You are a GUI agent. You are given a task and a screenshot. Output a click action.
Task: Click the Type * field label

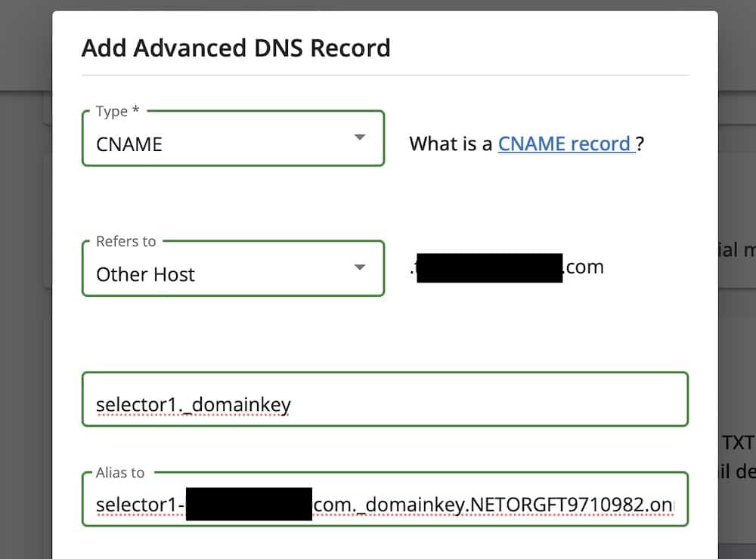[x=118, y=111]
